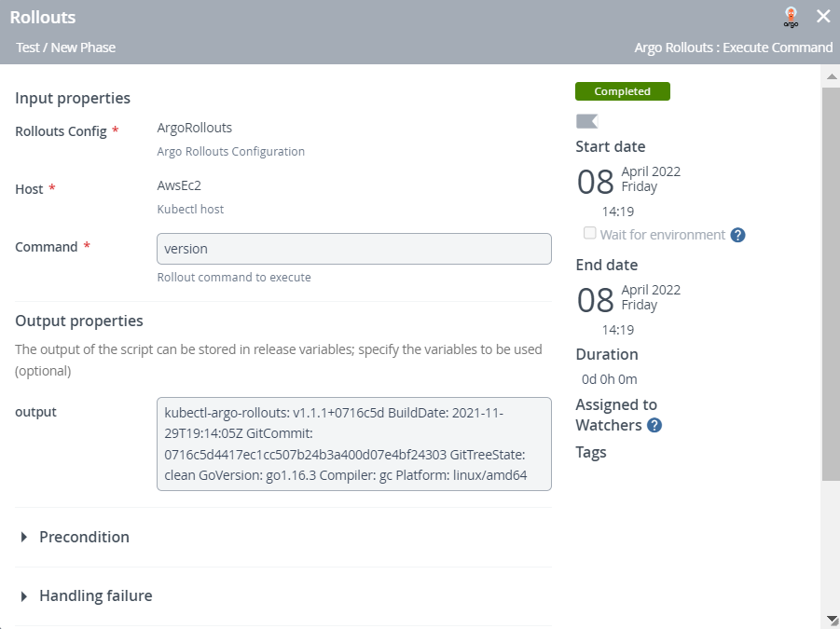
Task: Click into the Command input field
Action: point(353,249)
